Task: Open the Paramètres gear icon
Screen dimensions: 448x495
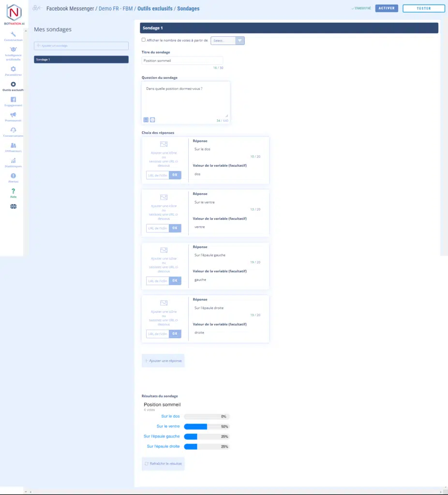Action: 13,69
